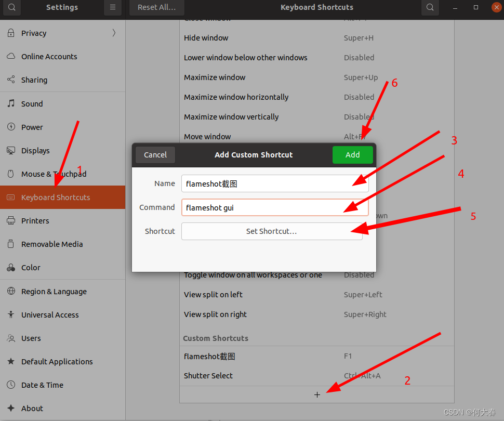504x421 pixels.
Task: Add custom shortcut with plus icon
Action: point(317,394)
